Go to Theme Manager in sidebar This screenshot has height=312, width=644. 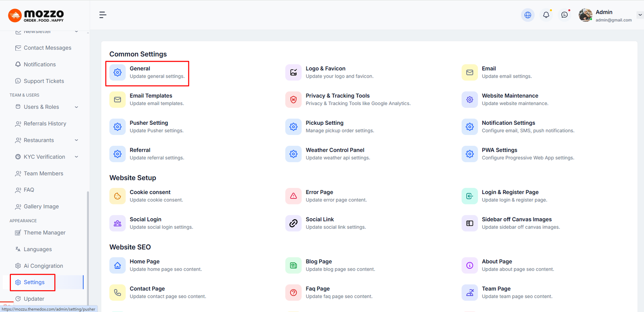(44, 233)
